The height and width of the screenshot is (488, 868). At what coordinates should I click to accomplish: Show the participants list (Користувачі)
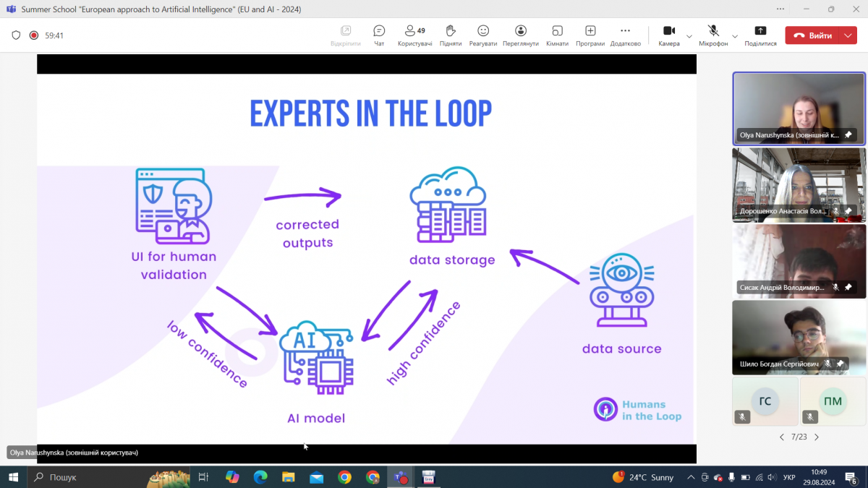[414, 35]
